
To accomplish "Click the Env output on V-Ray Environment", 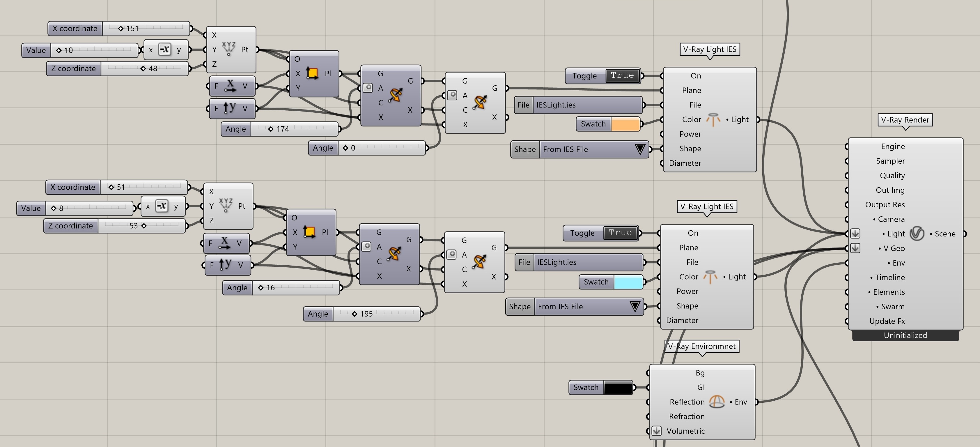I will 738,402.
